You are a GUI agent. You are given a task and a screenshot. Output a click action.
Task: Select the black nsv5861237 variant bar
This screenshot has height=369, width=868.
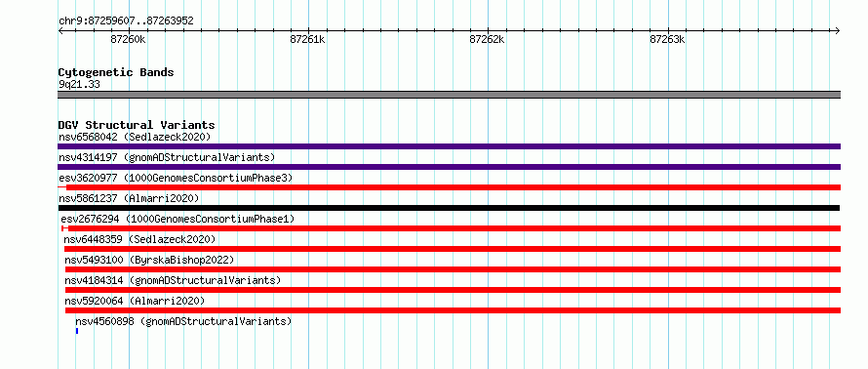tap(449, 208)
